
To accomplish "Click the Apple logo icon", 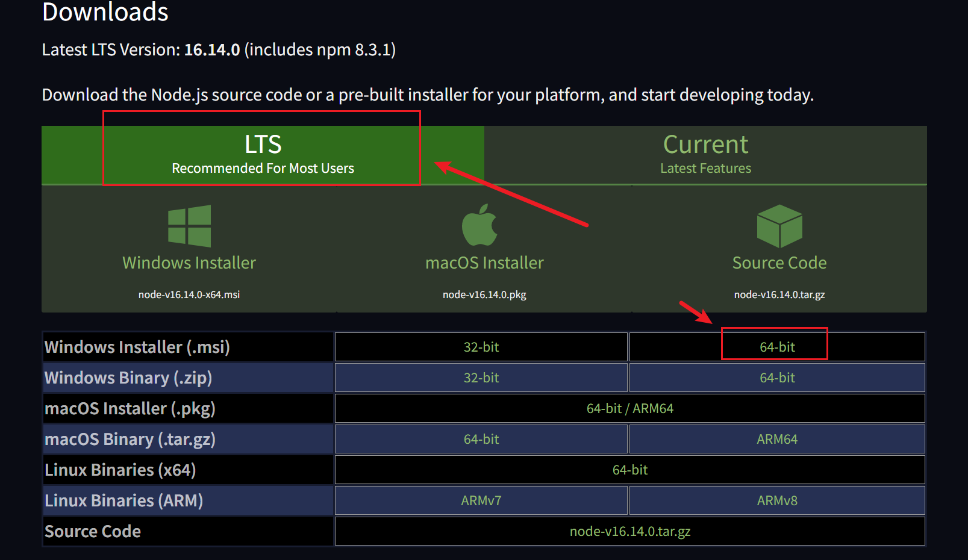I will [479, 225].
